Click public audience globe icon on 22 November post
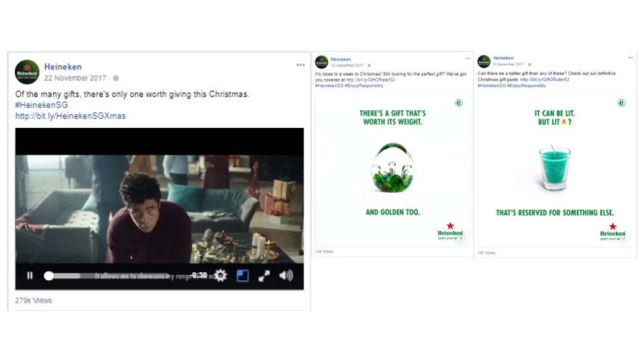 coord(116,78)
